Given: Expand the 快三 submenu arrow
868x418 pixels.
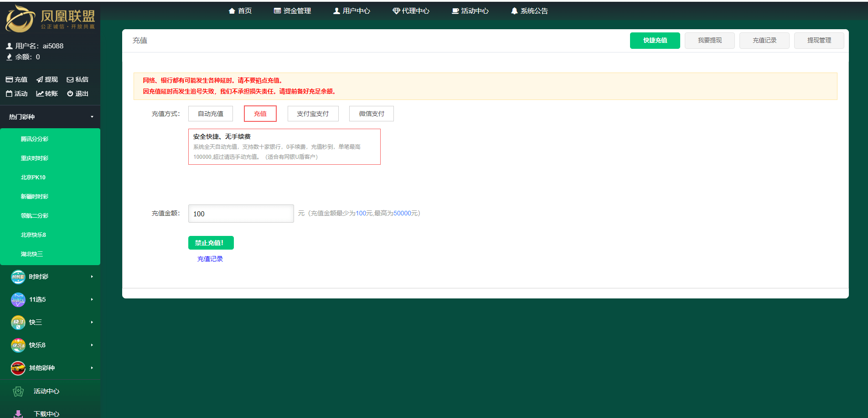Looking at the screenshot, I should tap(92, 322).
